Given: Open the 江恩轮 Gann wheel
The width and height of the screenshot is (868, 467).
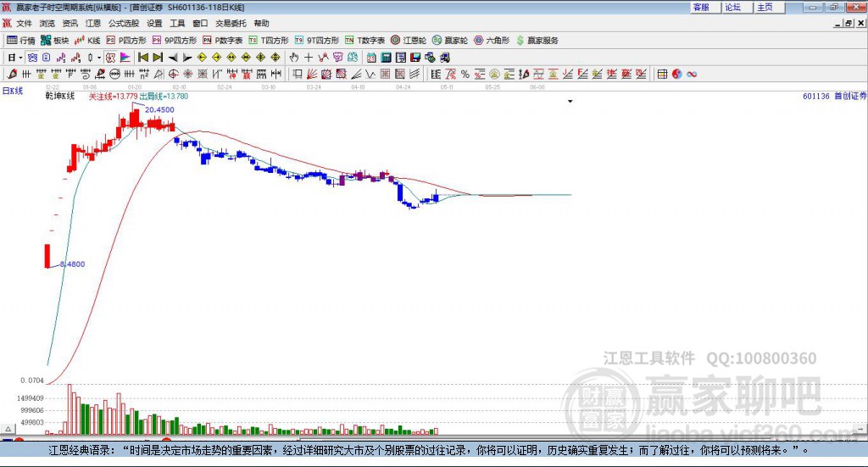Looking at the screenshot, I should coord(409,41).
